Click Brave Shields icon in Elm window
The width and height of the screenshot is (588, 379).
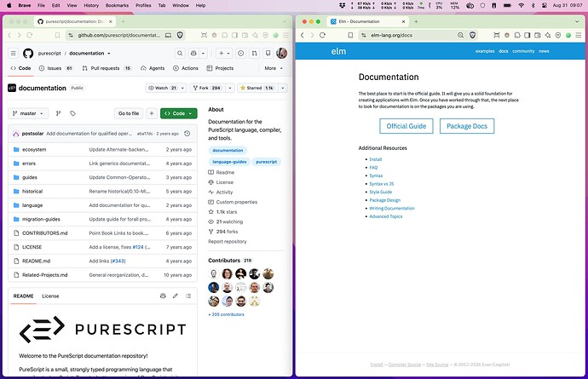pyautogui.click(x=473, y=35)
